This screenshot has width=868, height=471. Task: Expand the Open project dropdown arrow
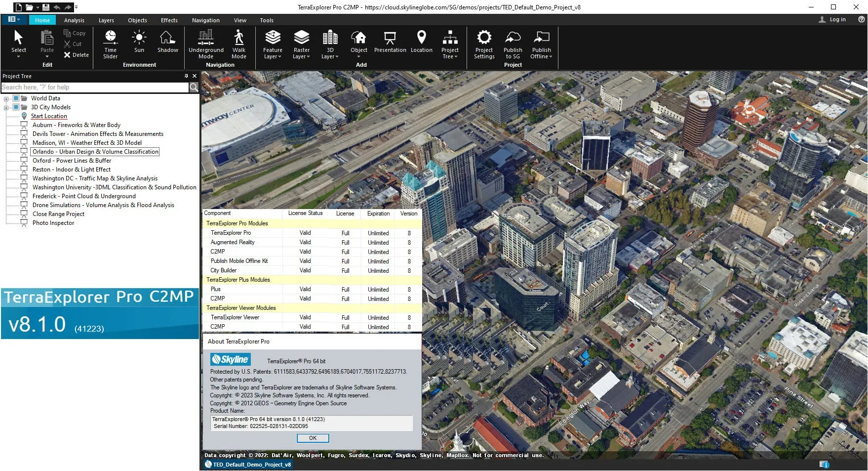(x=38, y=7)
